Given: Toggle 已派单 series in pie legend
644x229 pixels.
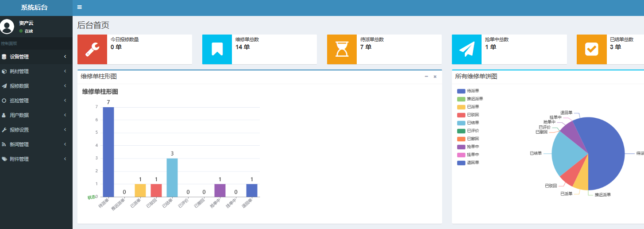Looking at the screenshot, I should pyautogui.click(x=468, y=107).
